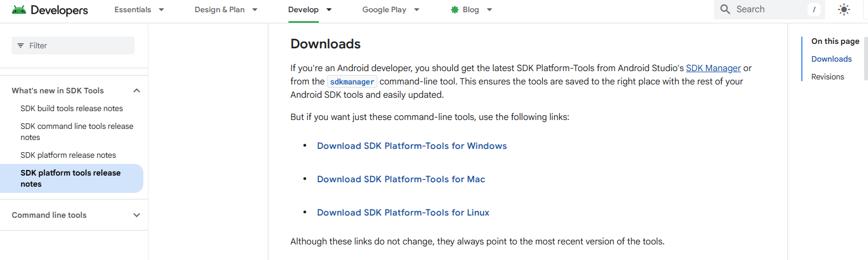The image size is (868, 260).
Task: Click the sdkmanager code link
Action: coord(352,82)
